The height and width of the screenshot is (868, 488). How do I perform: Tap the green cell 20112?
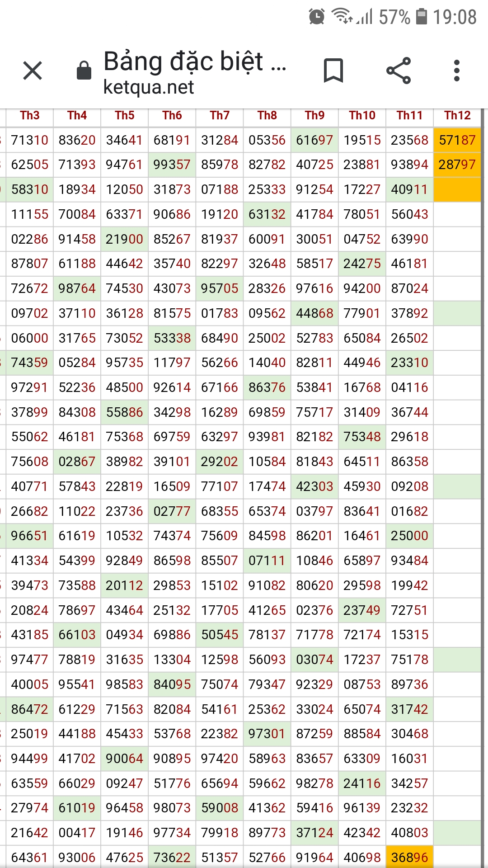tap(125, 585)
